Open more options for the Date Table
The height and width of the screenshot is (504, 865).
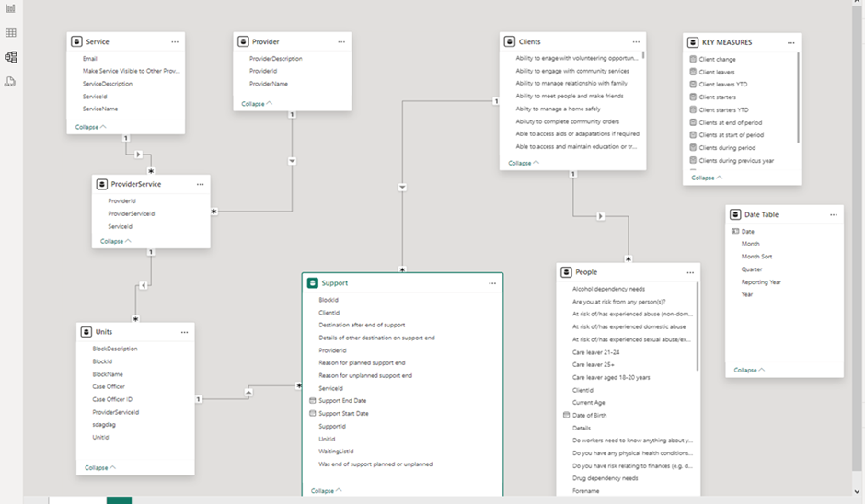[834, 214]
